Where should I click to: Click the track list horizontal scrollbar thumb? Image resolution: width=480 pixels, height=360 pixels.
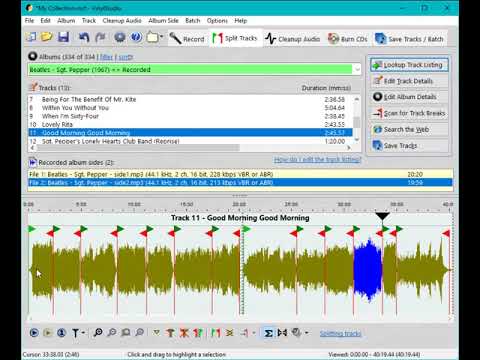(x=138, y=148)
